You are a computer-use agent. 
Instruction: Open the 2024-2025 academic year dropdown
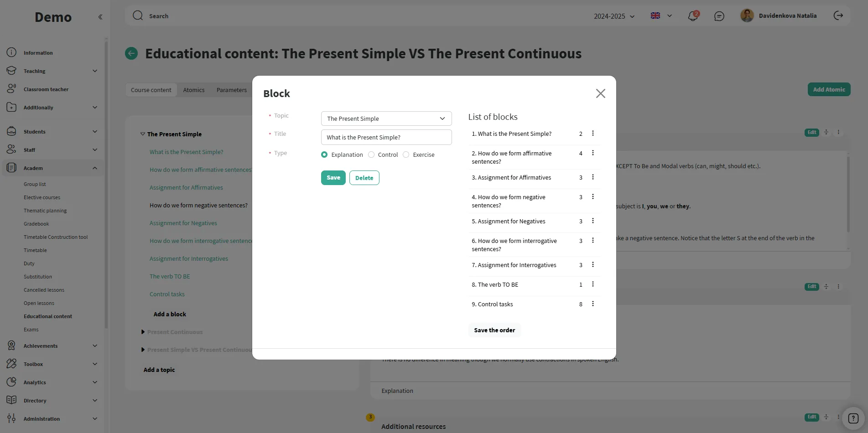614,16
